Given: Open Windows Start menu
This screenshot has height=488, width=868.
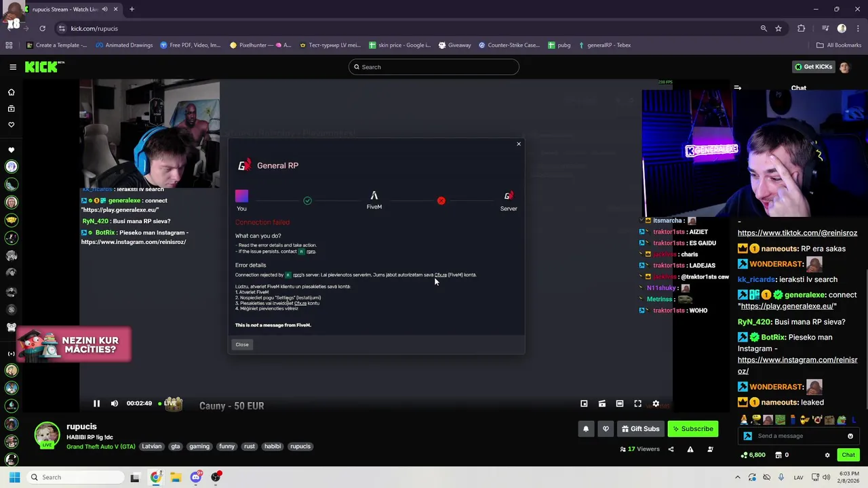Looking at the screenshot, I should [x=14, y=477].
